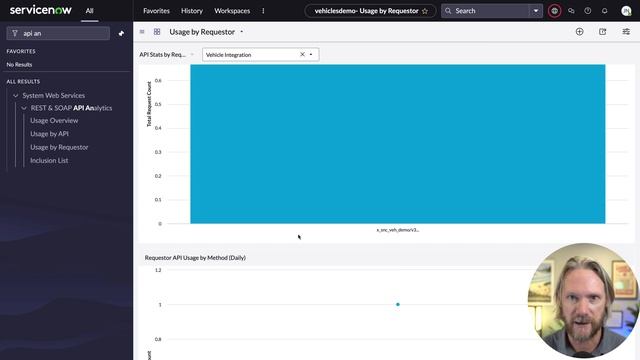
Task: Click the global Search field
Action: [486, 11]
